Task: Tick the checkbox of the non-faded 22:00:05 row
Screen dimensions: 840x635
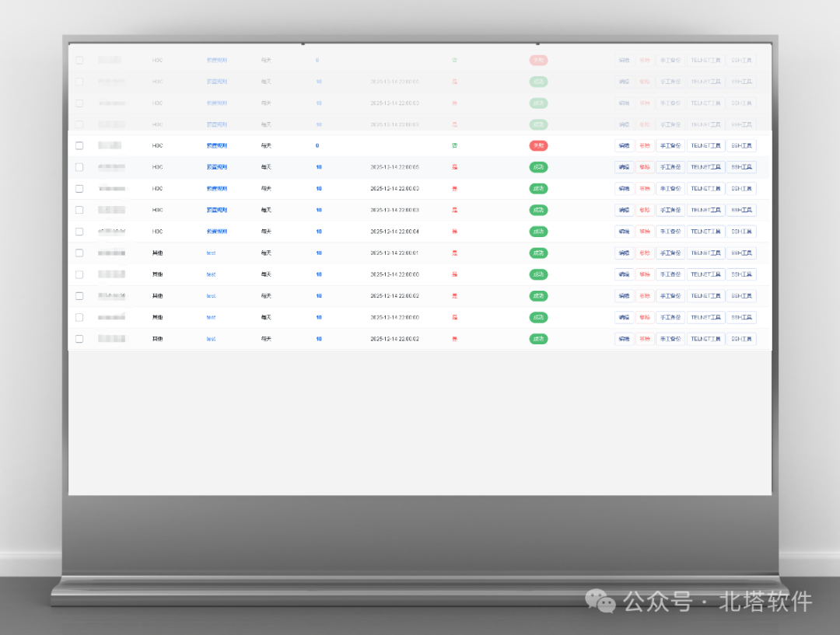Action: point(79,167)
